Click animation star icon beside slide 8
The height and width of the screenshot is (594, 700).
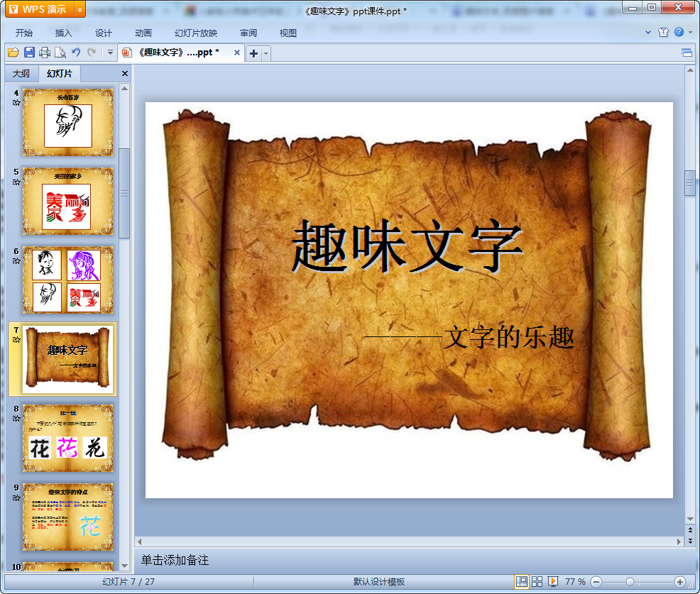point(16,419)
